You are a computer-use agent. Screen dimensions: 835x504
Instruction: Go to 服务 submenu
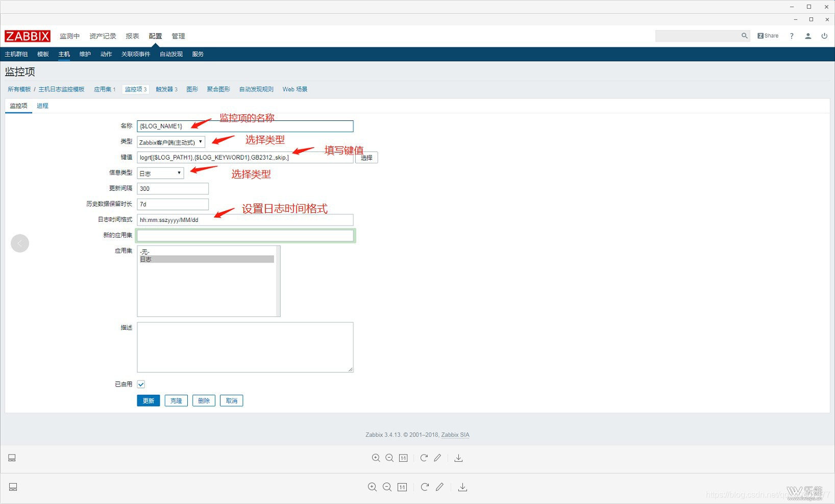pyautogui.click(x=198, y=54)
